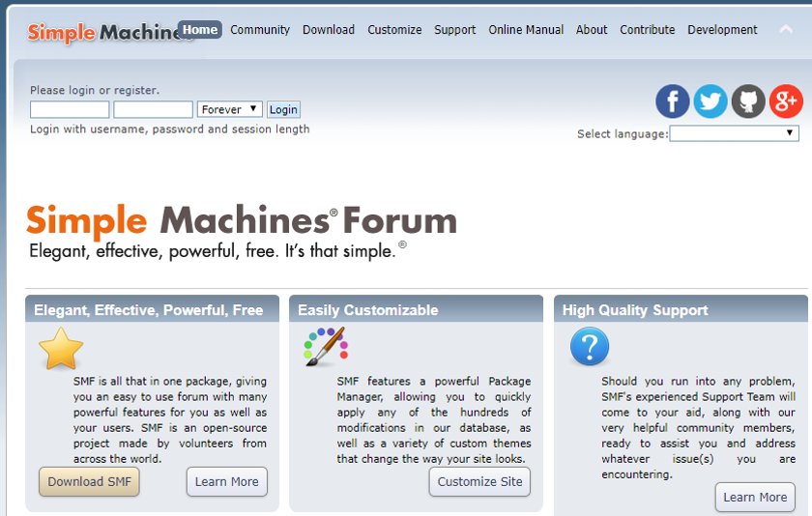
Task: Click the Simple Machines Forum banner image
Action: click(x=242, y=232)
